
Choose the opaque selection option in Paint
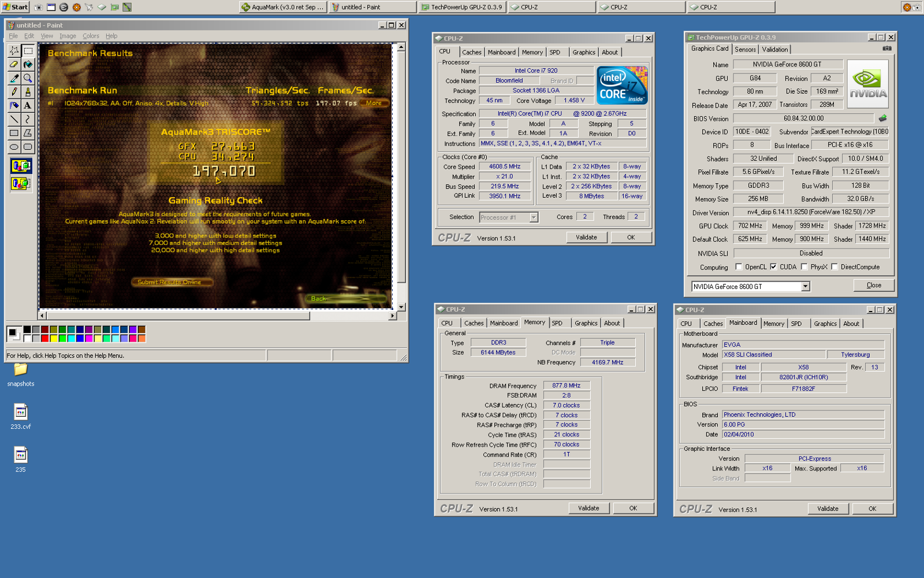21,166
